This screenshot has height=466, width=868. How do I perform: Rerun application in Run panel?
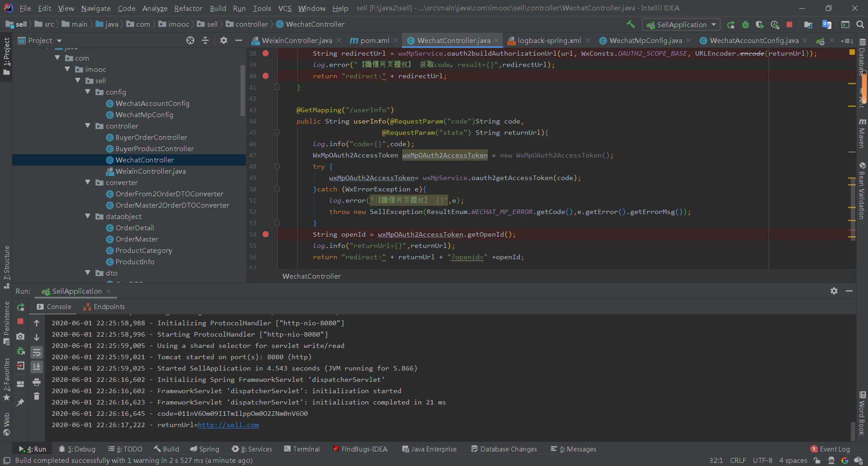20,307
